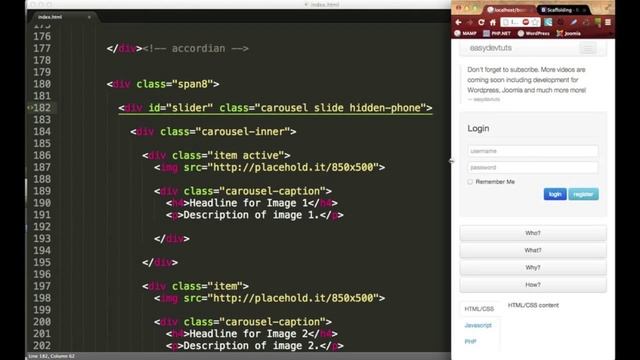Click the password input field
Screen dimensions: 640x360
533,167
